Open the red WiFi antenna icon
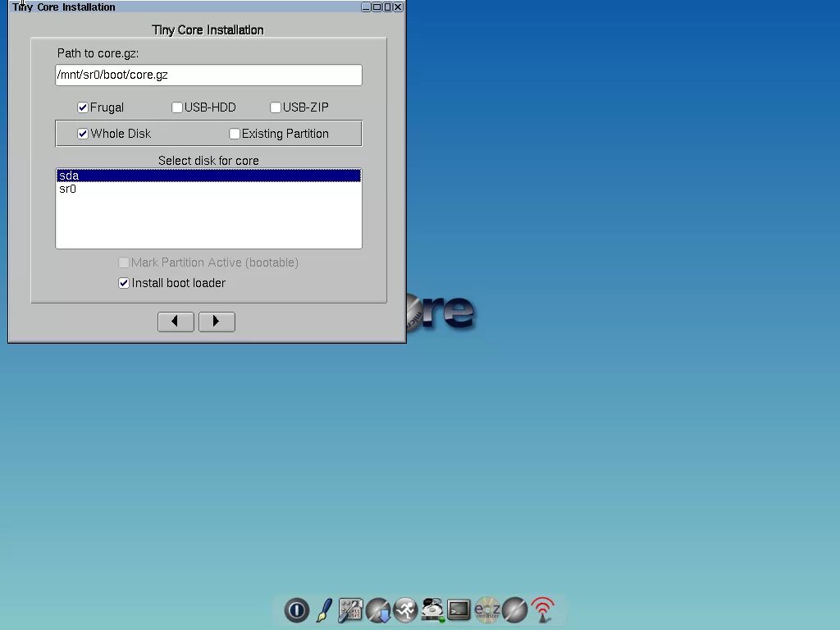The image size is (840, 630). click(x=543, y=610)
